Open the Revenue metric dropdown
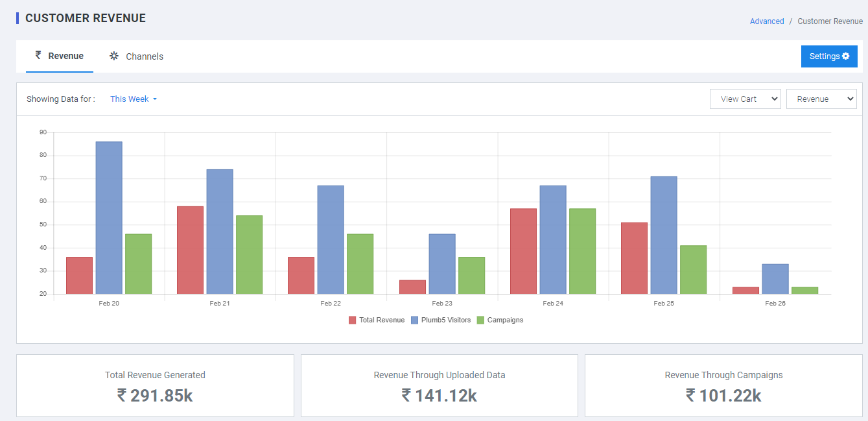Viewport: 868px width, 421px height. [821, 99]
